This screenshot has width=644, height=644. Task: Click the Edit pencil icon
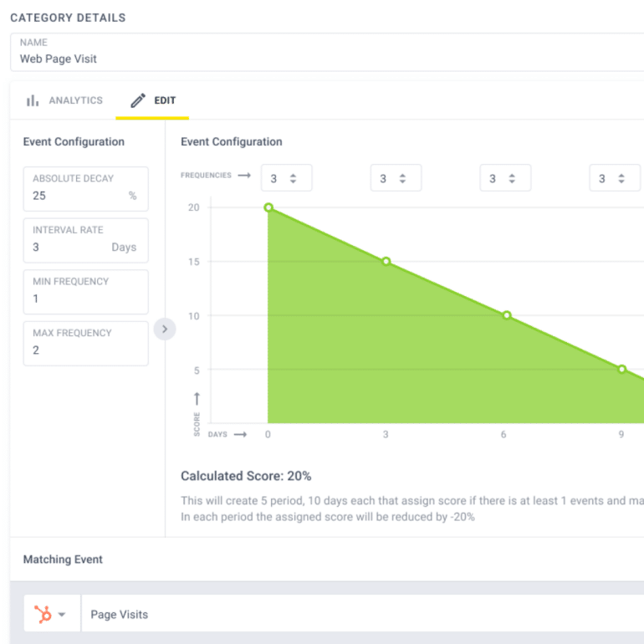[x=138, y=100]
